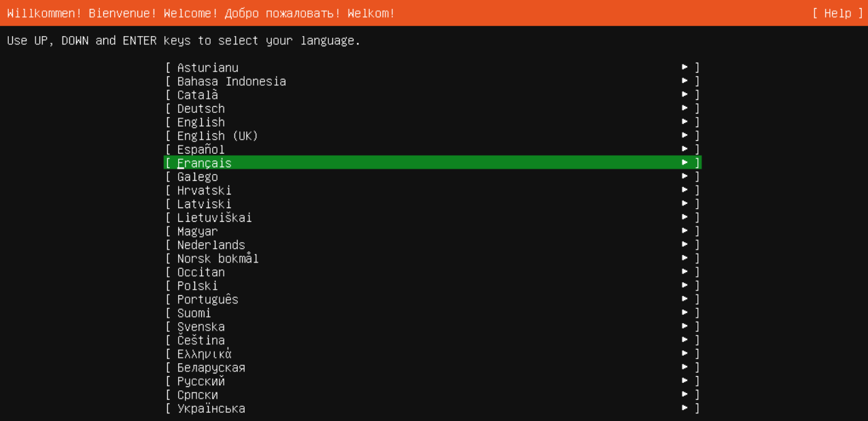868x421 pixels.
Task: Click the arrow next to Русский
Action: click(684, 381)
